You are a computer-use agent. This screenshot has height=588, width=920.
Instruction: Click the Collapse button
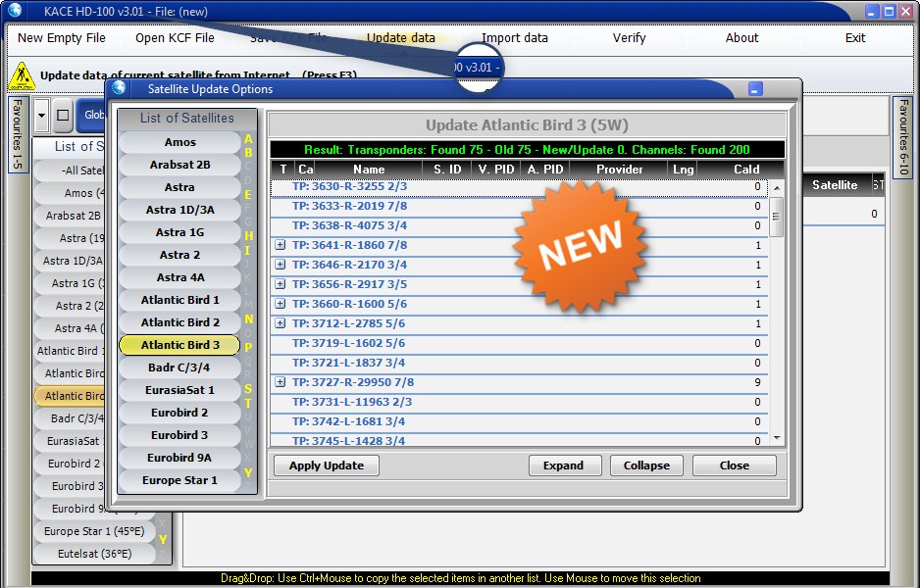click(646, 465)
